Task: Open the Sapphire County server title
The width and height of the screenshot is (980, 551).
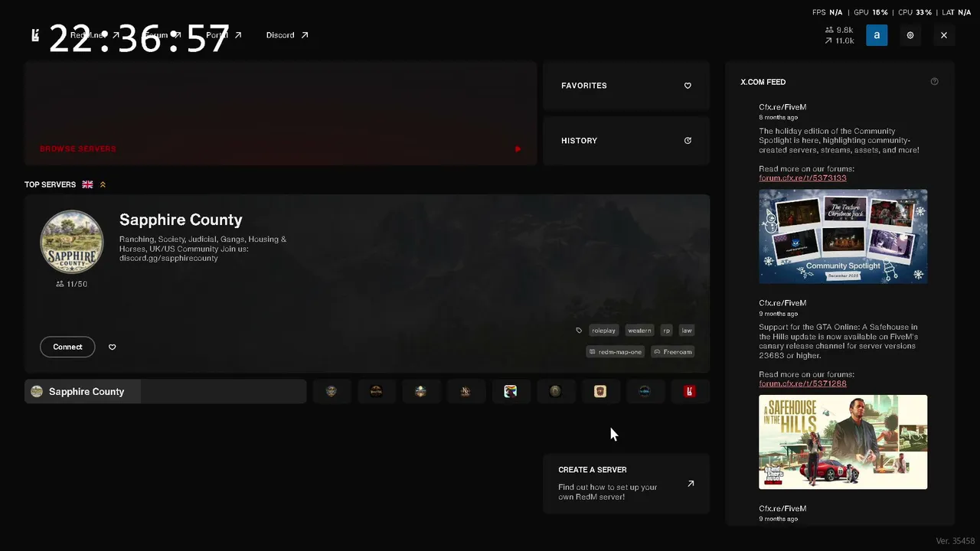Action: (181, 220)
